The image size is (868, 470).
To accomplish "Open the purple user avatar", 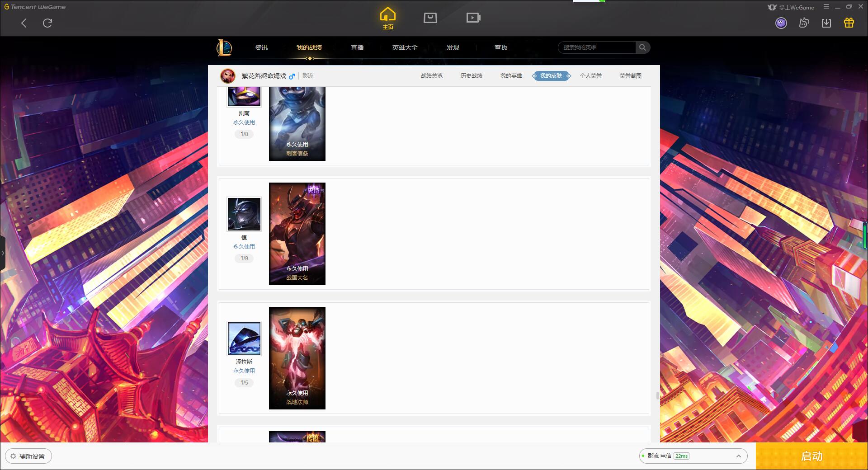I will 781,23.
